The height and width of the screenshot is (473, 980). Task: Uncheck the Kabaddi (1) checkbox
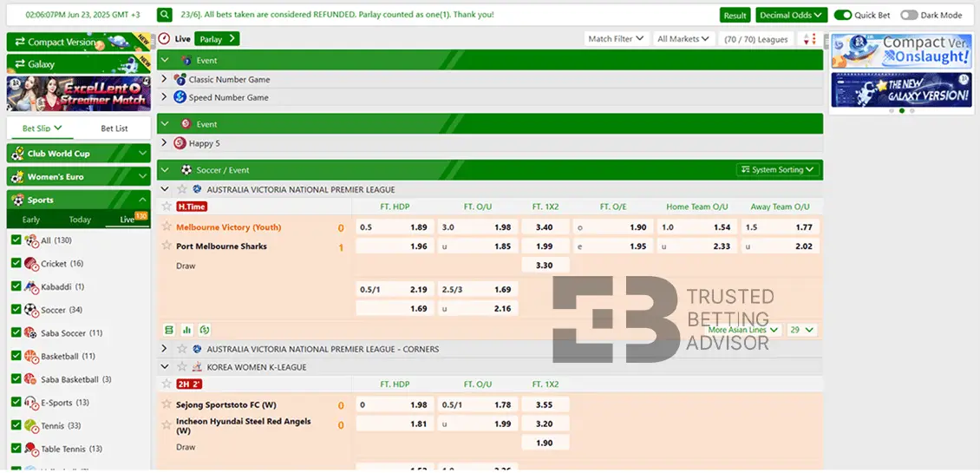(x=16, y=286)
